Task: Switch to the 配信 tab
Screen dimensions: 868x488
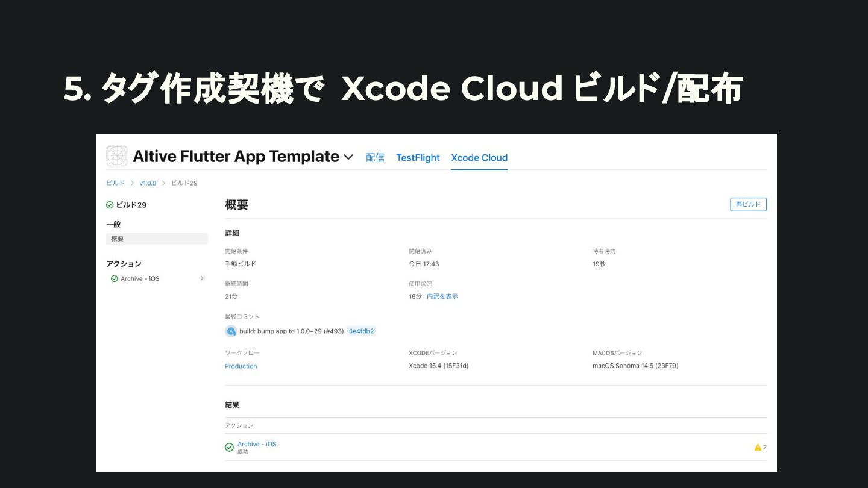Action: (375, 158)
